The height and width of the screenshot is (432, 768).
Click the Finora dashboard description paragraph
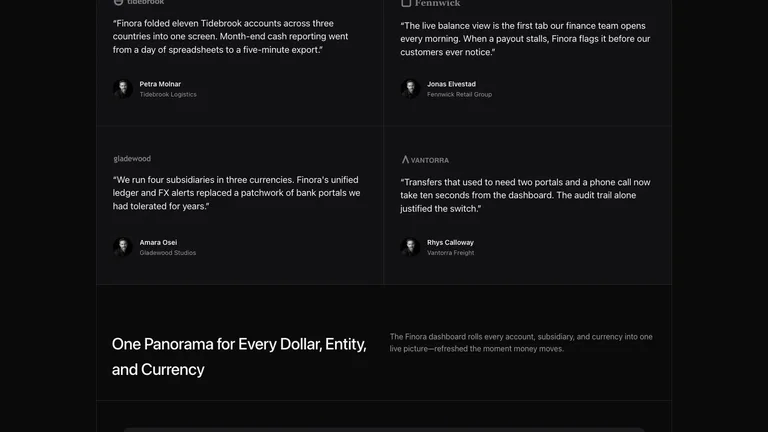coord(521,343)
